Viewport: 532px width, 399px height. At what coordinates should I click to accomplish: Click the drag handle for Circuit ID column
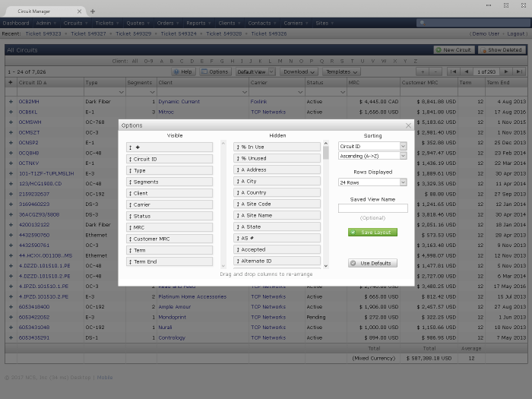tap(131, 159)
